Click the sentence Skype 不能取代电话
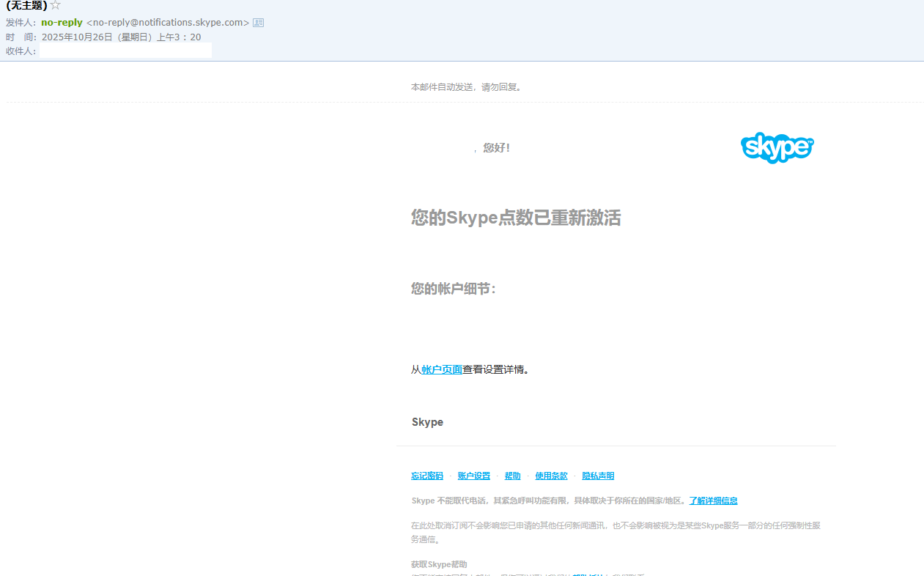The image size is (924, 576). pos(550,501)
